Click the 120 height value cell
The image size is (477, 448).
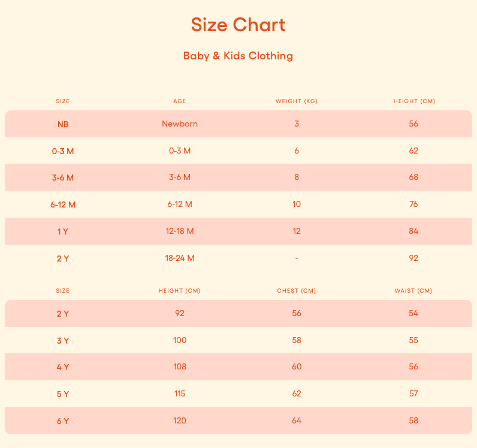[180, 420]
